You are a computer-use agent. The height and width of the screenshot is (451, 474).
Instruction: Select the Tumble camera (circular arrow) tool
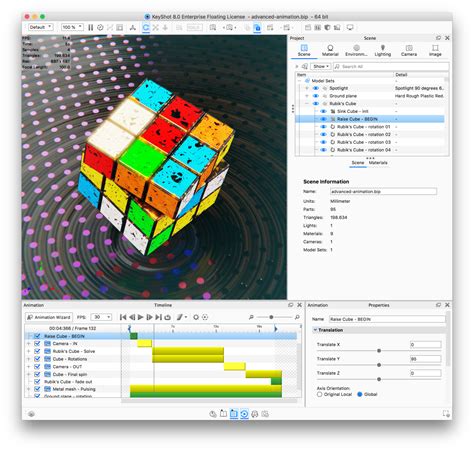tap(146, 28)
